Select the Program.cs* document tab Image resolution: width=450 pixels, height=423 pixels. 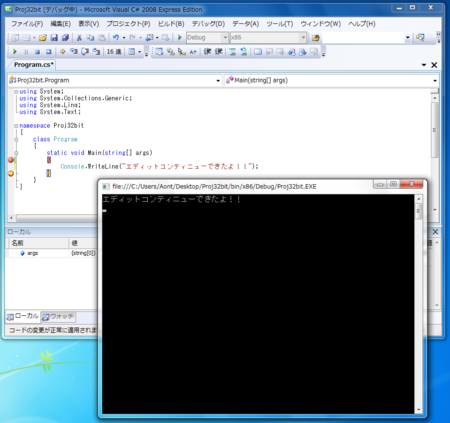pos(33,65)
